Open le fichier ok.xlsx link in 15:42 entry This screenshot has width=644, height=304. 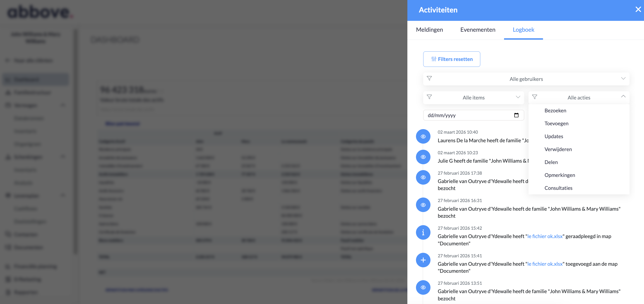click(545, 236)
